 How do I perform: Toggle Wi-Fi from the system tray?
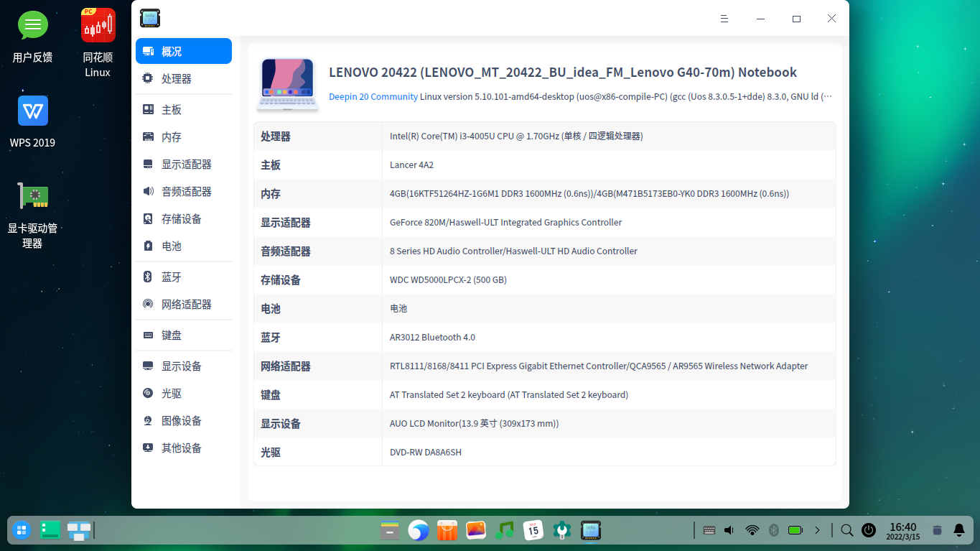tap(752, 530)
